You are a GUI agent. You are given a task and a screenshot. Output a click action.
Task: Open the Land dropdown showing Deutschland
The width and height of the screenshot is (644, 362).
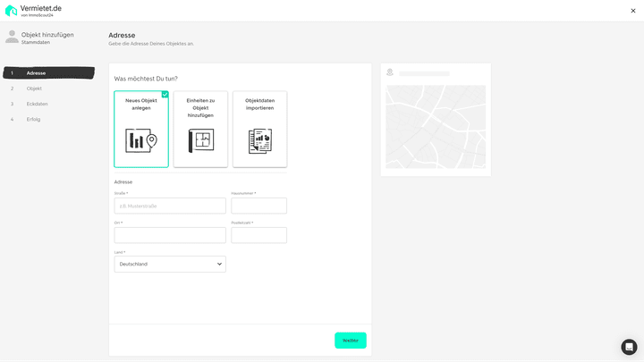pos(170,264)
